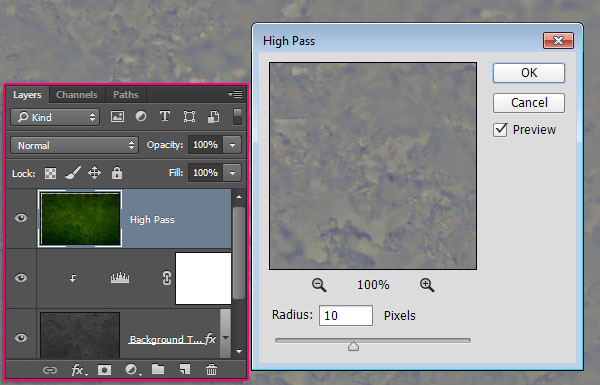The image size is (600, 385).
Task: Expand Background Texture layer effects arrow
Action: click(225, 338)
